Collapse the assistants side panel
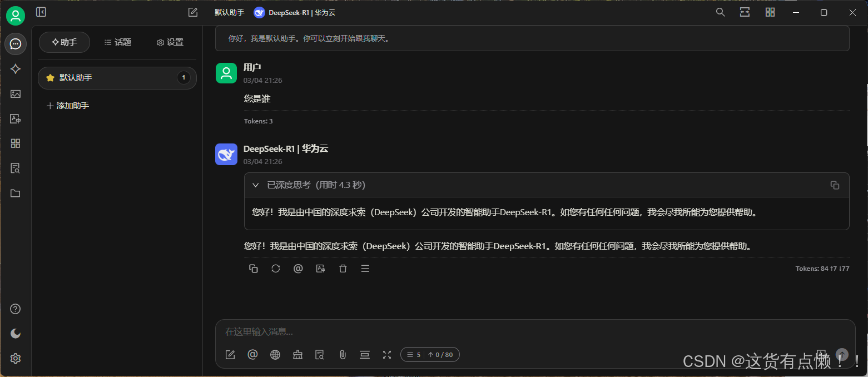The height and width of the screenshot is (377, 868). coord(41,12)
